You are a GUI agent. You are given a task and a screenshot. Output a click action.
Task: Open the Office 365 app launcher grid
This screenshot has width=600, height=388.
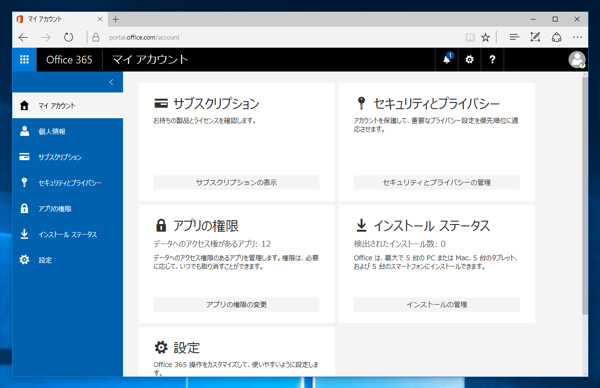coord(24,59)
